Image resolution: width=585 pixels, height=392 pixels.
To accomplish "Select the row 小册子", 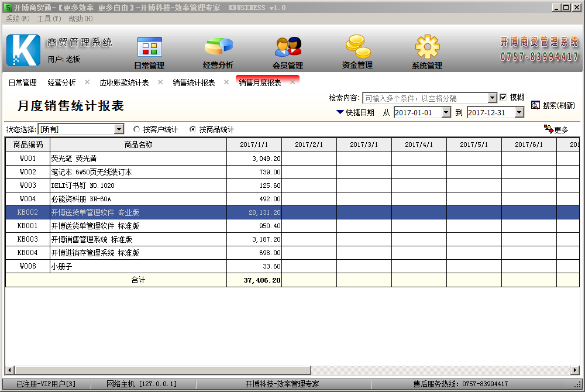I will [292, 266].
